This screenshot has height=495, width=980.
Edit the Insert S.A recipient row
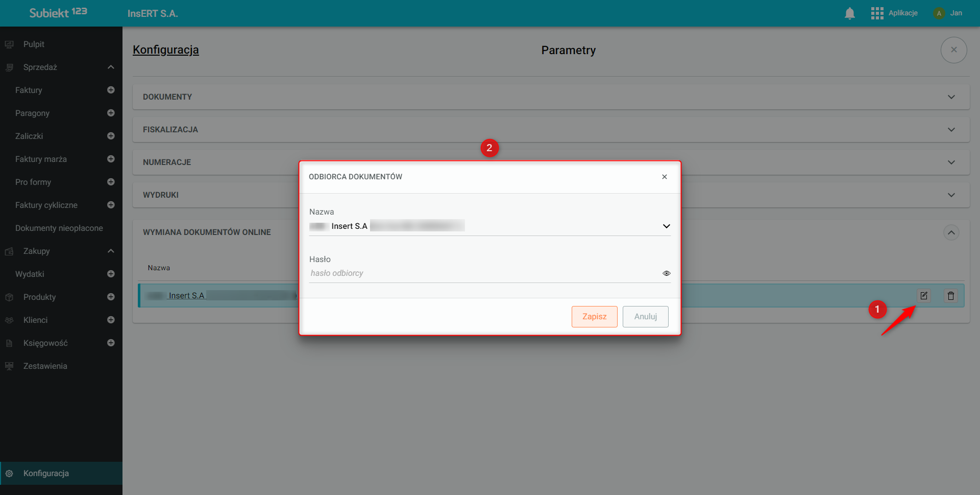click(924, 296)
